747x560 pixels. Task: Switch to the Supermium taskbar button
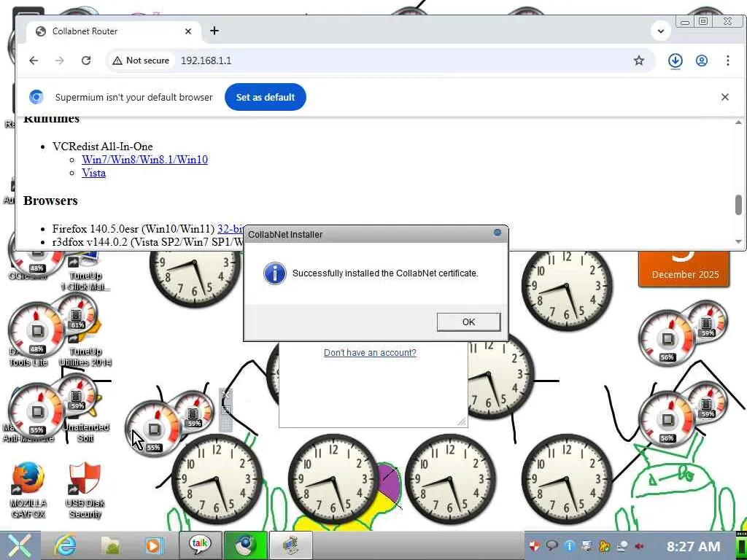pyautogui.click(x=245, y=545)
